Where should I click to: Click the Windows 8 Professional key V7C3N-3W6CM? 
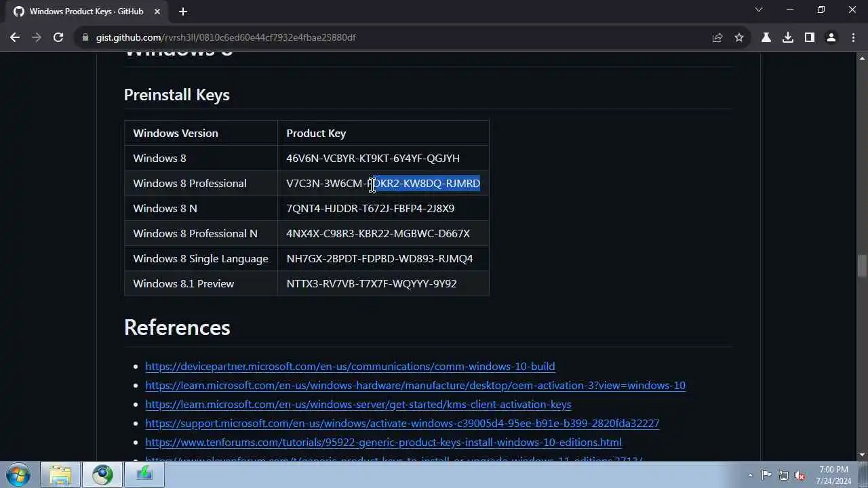pos(383,183)
